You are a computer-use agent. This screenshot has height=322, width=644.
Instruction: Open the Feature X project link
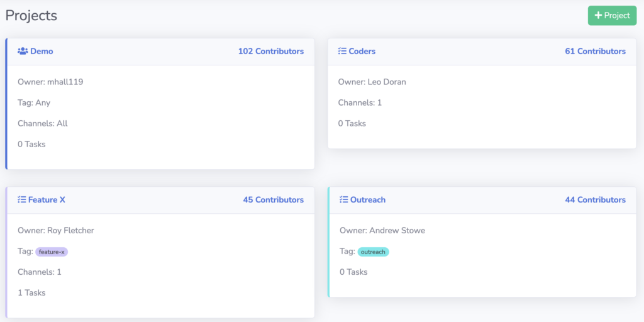(x=47, y=199)
